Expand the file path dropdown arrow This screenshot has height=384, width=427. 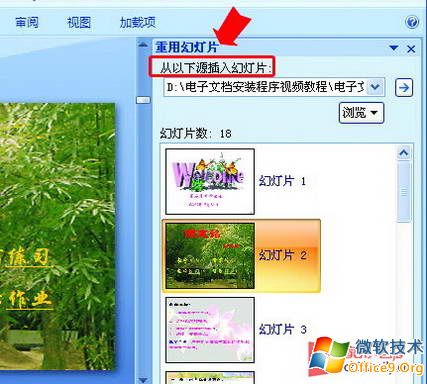coord(375,87)
